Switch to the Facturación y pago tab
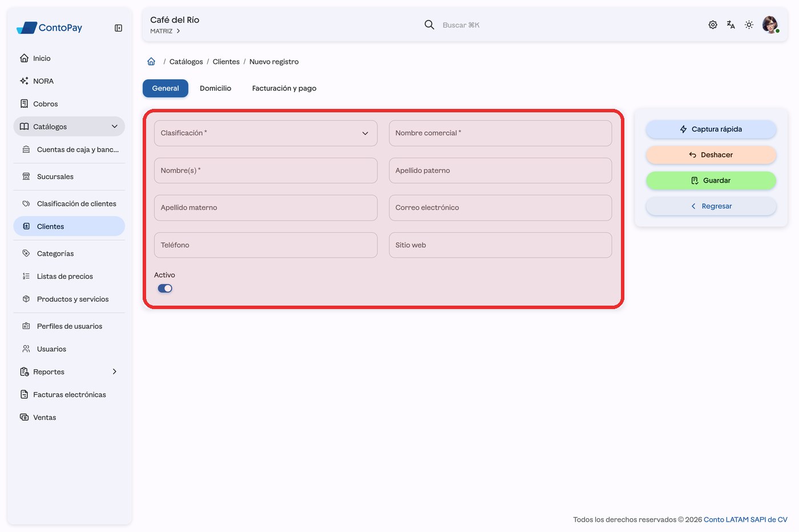The width and height of the screenshot is (799, 532). (x=284, y=88)
